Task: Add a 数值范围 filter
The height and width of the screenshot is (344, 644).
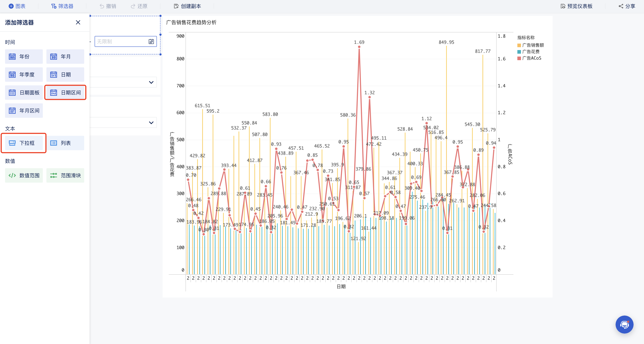Action: coord(24,175)
